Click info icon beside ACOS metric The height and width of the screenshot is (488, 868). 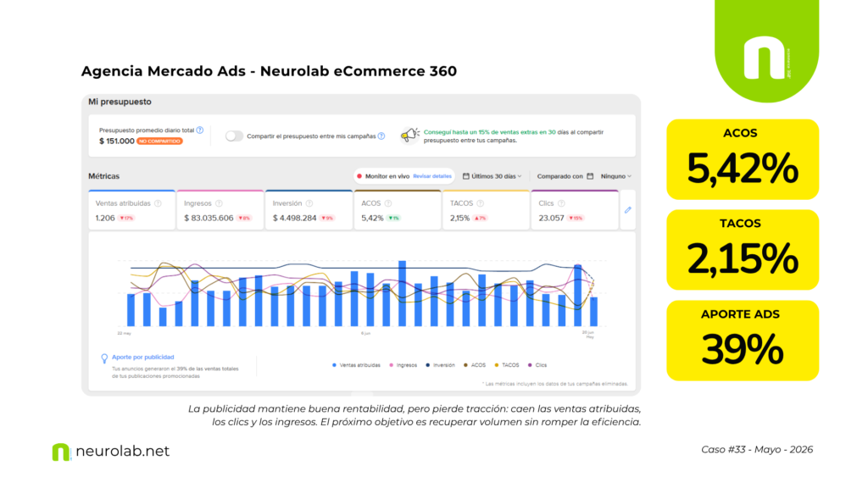point(388,203)
